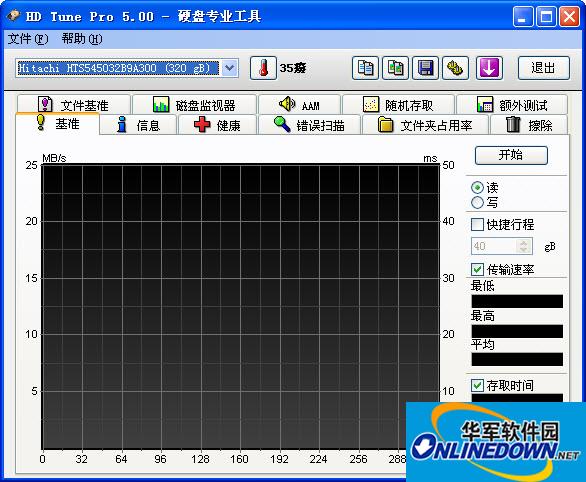Select the 基准 benchmark tab
Viewport: 586px width, 482px height.
coord(58,123)
